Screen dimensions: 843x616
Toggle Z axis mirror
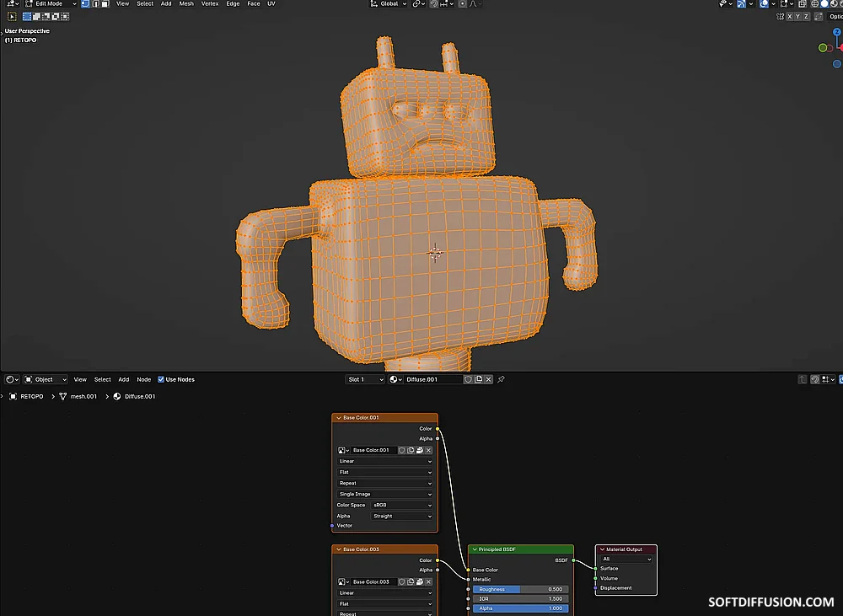click(x=806, y=17)
